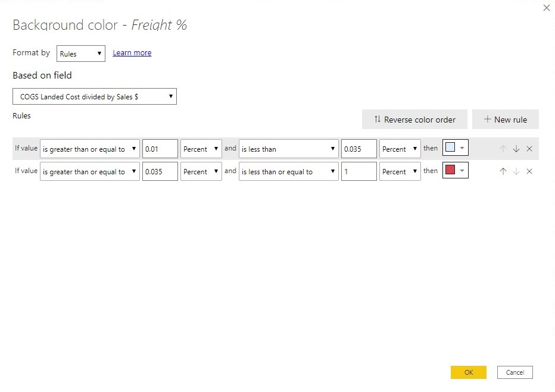Delete the second rule with X icon

point(529,171)
